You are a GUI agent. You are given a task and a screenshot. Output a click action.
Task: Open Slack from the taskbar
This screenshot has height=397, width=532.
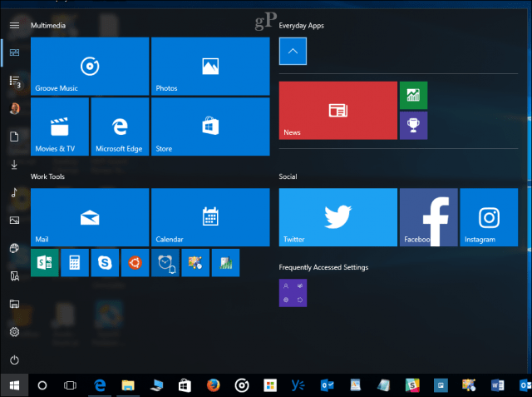(412, 385)
